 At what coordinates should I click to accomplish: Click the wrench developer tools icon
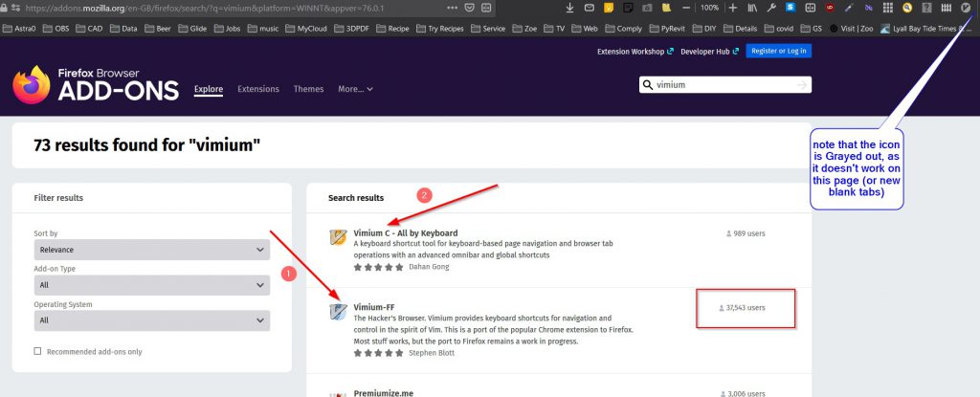771,8
